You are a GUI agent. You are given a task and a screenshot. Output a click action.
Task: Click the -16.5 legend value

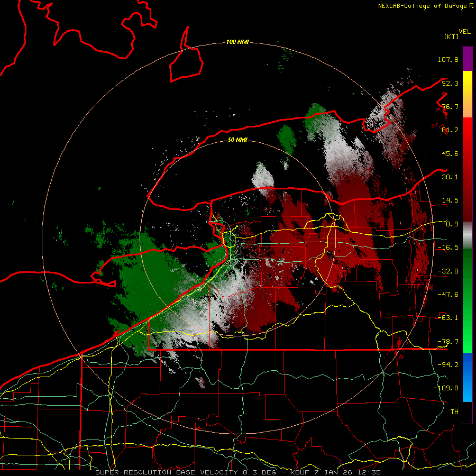(448, 248)
